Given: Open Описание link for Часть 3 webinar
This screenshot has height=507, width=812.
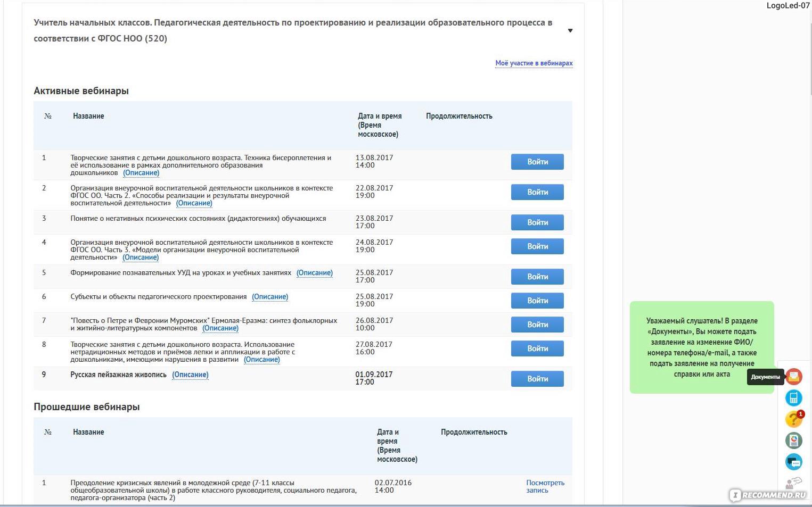Looking at the screenshot, I should 141,257.
